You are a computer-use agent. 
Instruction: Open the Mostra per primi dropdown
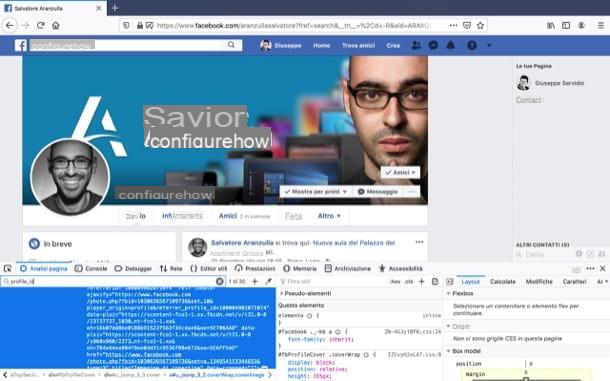click(x=316, y=192)
